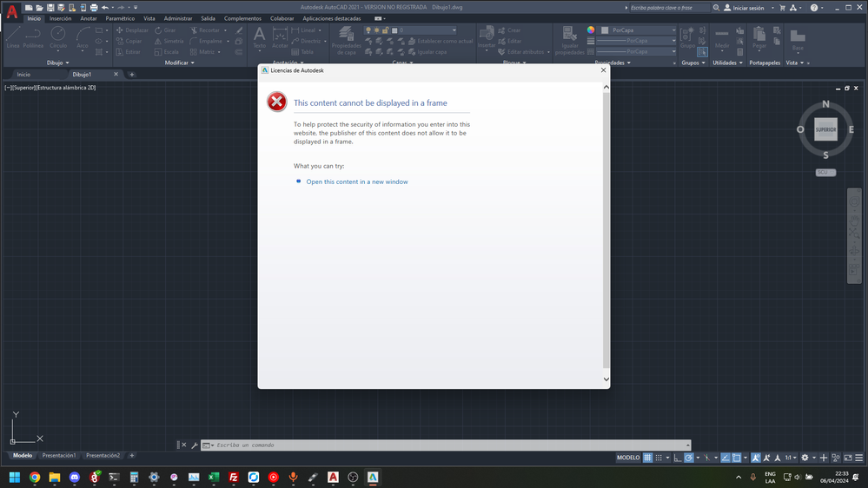Toggle object snap tracking
The height and width of the screenshot is (488, 868).
pos(726,458)
